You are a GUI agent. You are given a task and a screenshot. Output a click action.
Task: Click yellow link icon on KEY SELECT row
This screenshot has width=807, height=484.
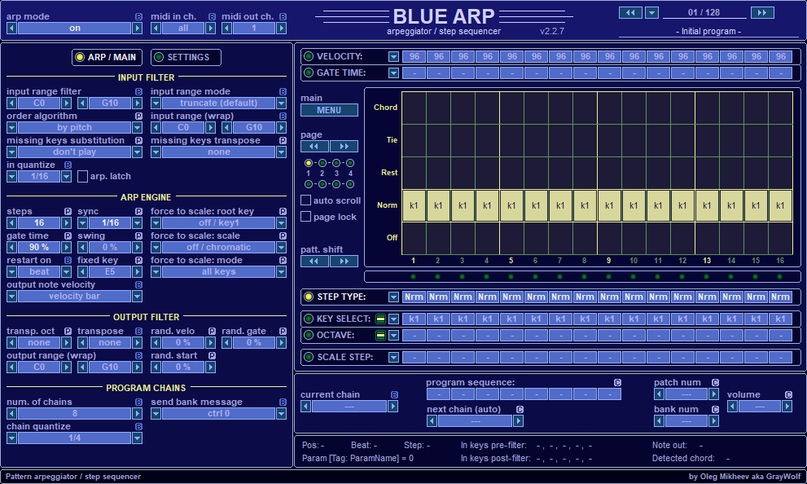380,319
